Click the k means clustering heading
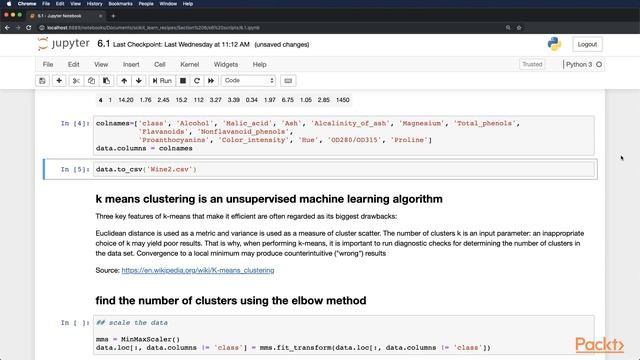 click(x=269, y=199)
